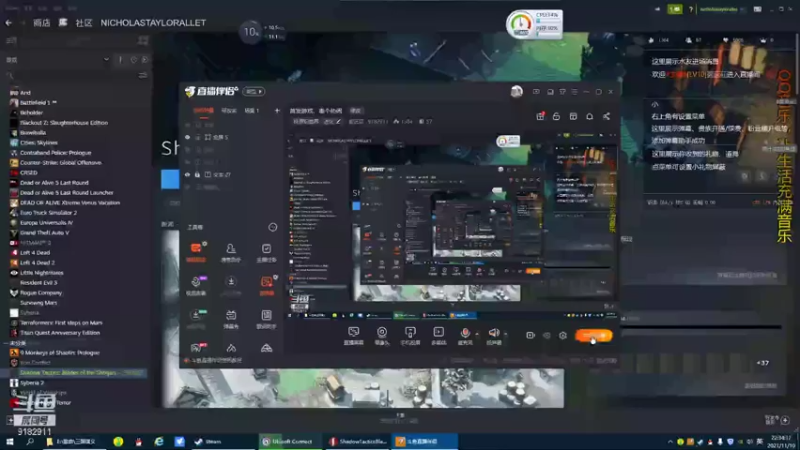Select Cities: Skylines in the Steam library

point(39,143)
